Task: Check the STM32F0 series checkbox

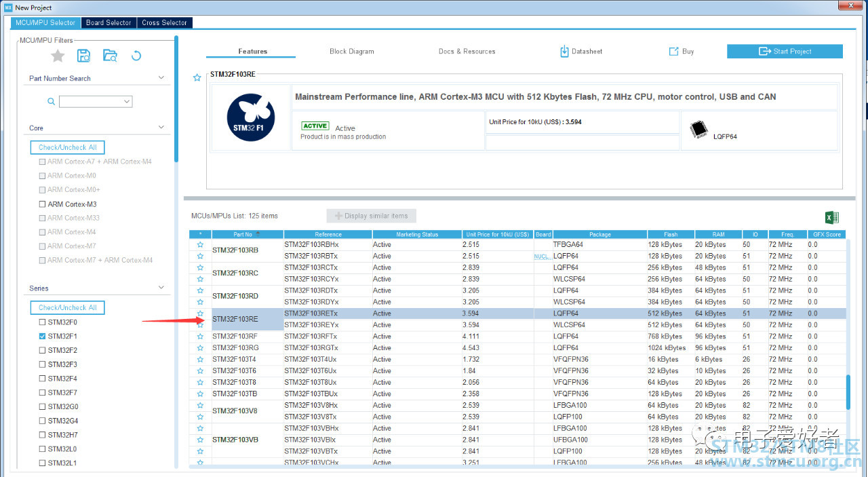Action: click(x=43, y=322)
